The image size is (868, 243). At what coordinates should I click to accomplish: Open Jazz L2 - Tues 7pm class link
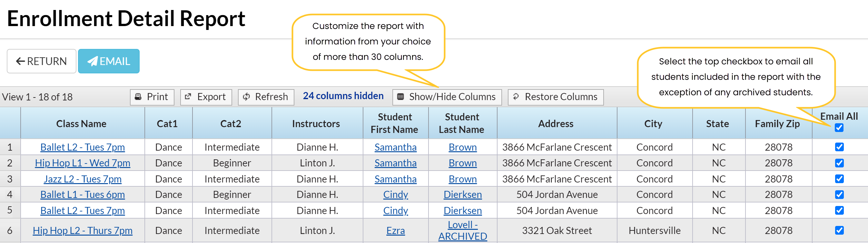(83, 179)
